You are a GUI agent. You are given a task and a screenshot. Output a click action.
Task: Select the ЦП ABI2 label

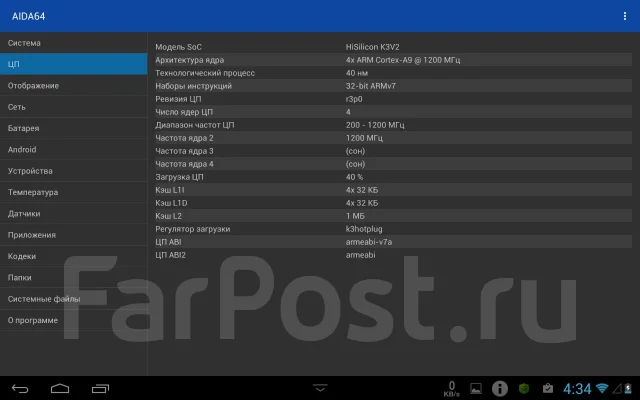(170, 255)
